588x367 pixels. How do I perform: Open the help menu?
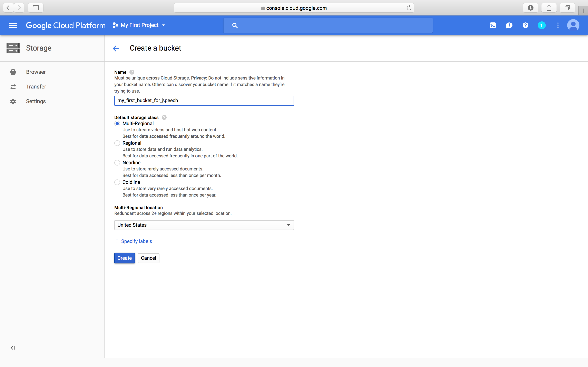(x=525, y=25)
